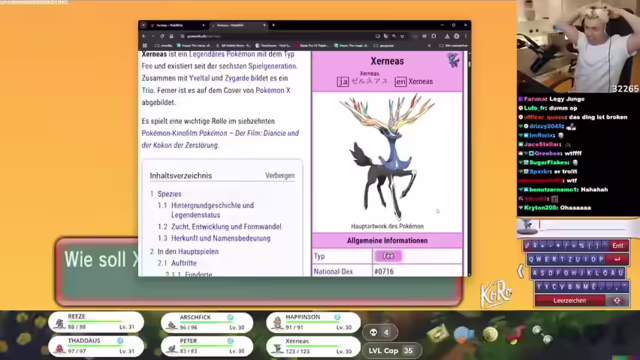Tap the shift arrow key on keyboard

click(617, 300)
